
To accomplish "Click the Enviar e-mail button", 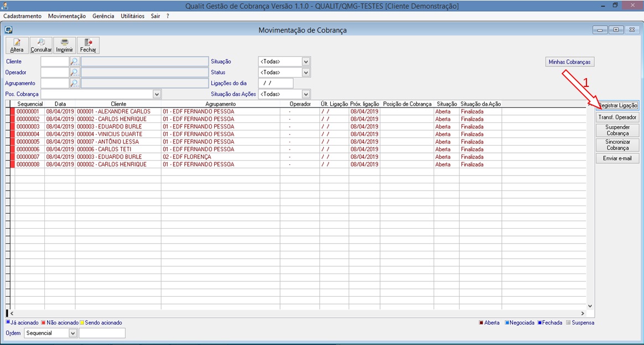I will (617, 158).
